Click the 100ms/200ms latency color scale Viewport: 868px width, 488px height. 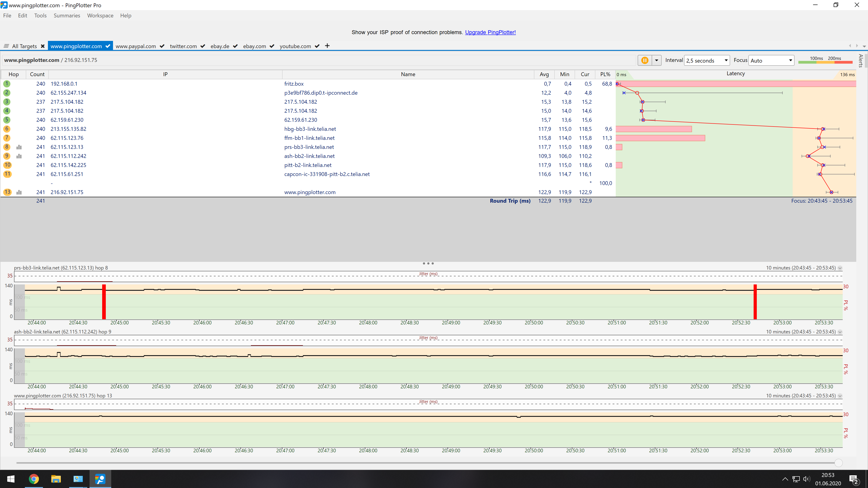(825, 60)
